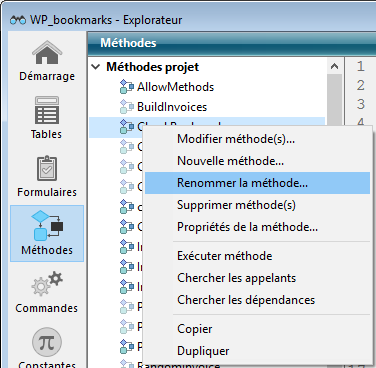Open the Formulaires clipboard icon
376x368 pixels.
(x=47, y=168)
